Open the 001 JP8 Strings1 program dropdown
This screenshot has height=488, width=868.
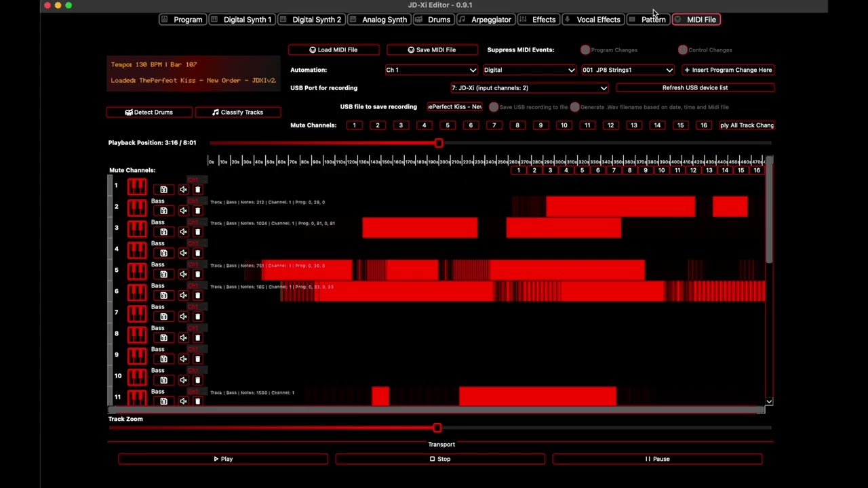click(x=627, y=70)
